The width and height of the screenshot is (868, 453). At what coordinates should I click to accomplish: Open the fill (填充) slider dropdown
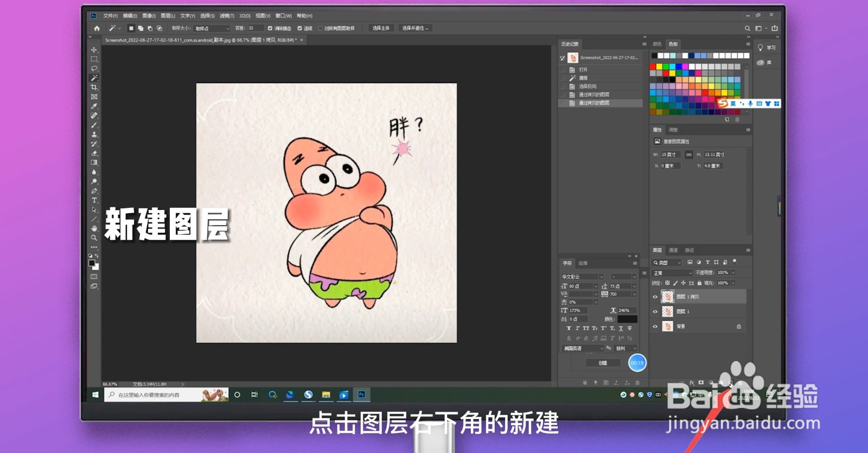[x=733, y=283]
